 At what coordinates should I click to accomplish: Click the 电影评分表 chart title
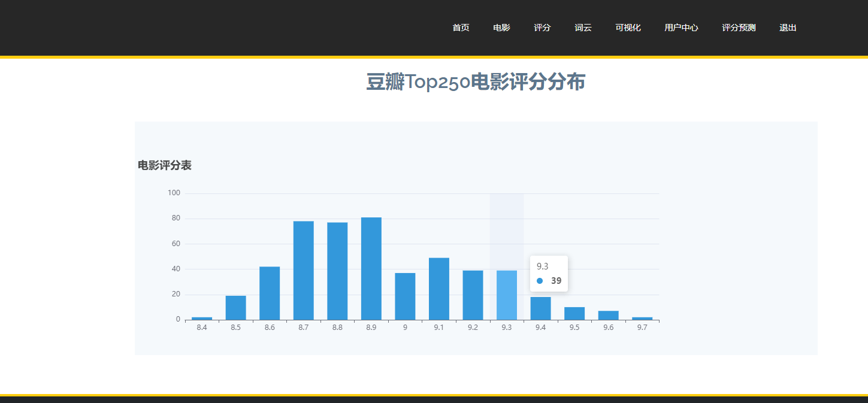[165, 165]
